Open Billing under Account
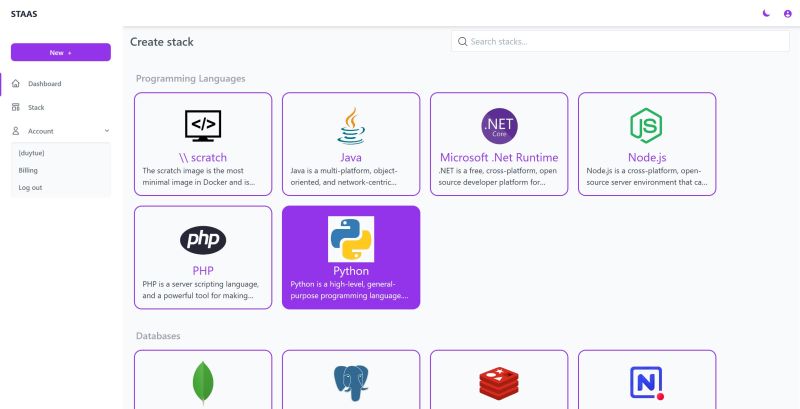 coord(28,170)
